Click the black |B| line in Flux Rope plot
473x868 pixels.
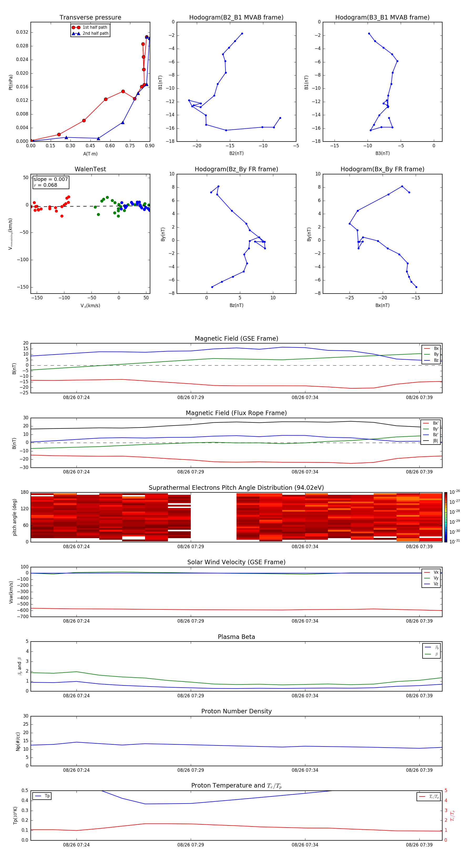click(236, 422)
